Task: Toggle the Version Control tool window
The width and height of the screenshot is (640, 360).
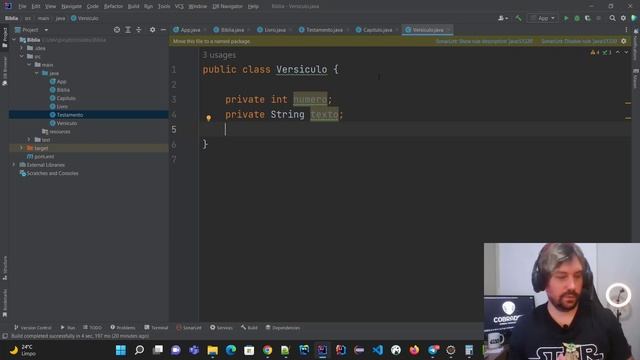Action: click(x=33, y=328)
